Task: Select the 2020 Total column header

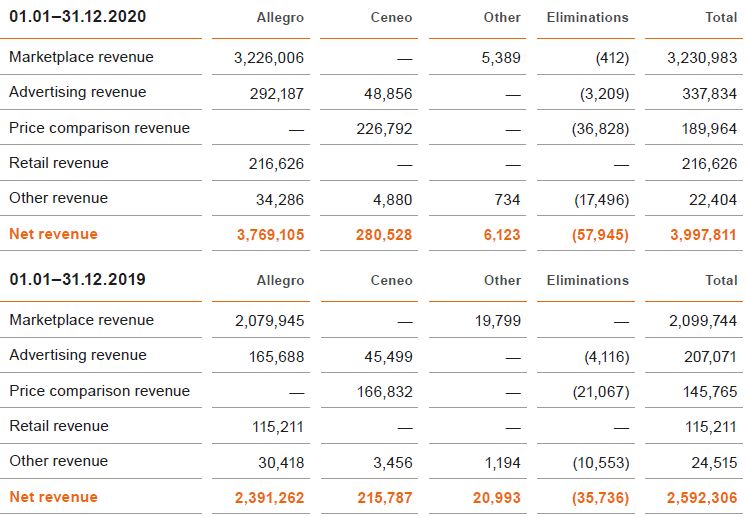Action: (720, 18)
